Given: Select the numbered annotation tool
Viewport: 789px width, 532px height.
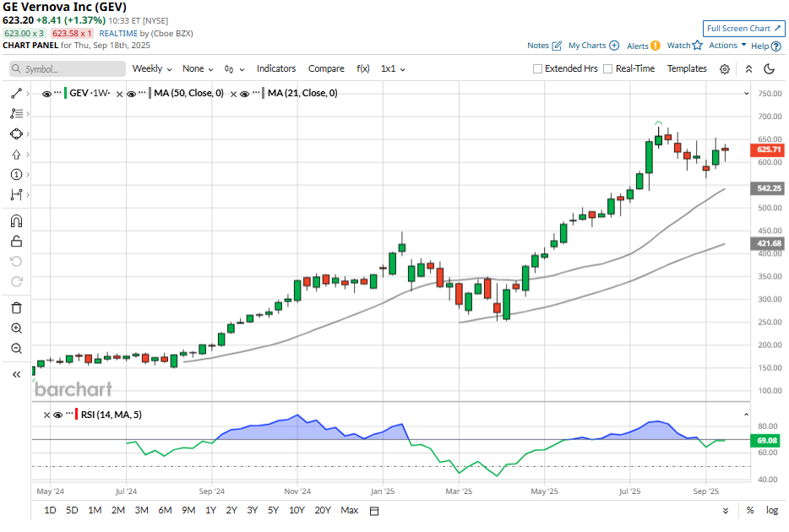Looking at the screenshot, I should click(x=16, y=175).
